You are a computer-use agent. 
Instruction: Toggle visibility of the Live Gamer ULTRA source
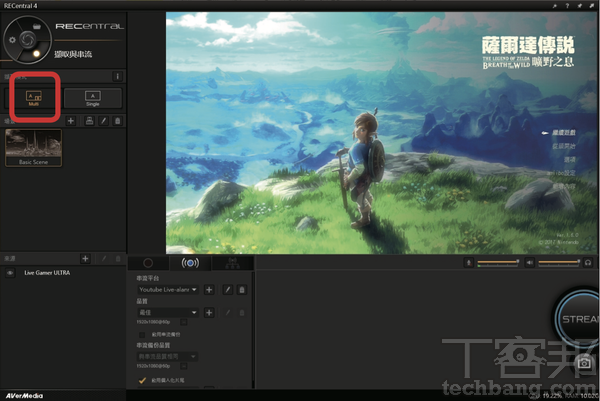10,273
